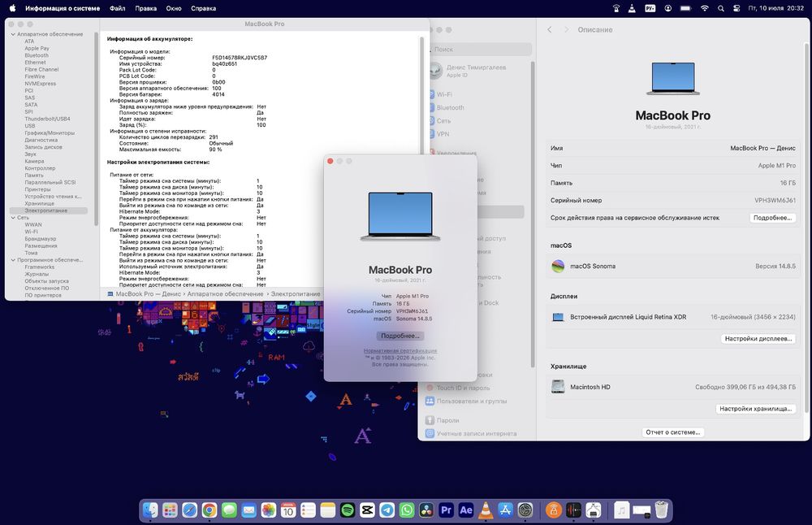Launch DaVinci Resolve from the Dock
Image resolution: width=812 pixels, height=525 pixels.
pos(426,510)
